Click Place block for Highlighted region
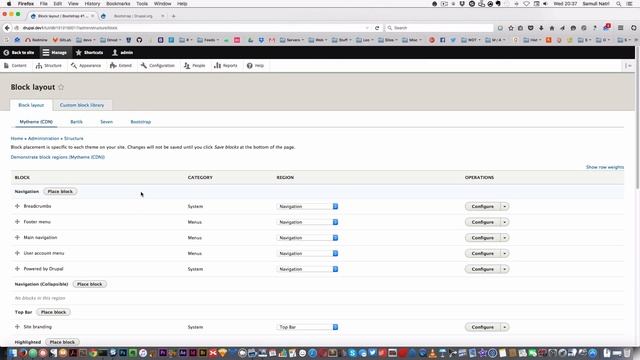The image size is (640, 360). [x=62, y=342]
